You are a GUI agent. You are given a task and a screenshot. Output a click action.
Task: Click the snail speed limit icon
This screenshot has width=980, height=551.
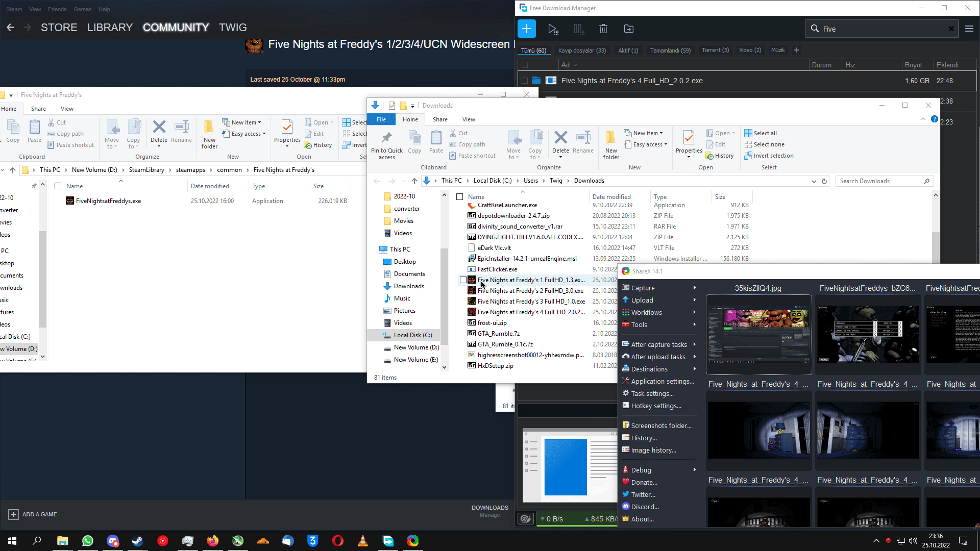click(x=525, y=519)
